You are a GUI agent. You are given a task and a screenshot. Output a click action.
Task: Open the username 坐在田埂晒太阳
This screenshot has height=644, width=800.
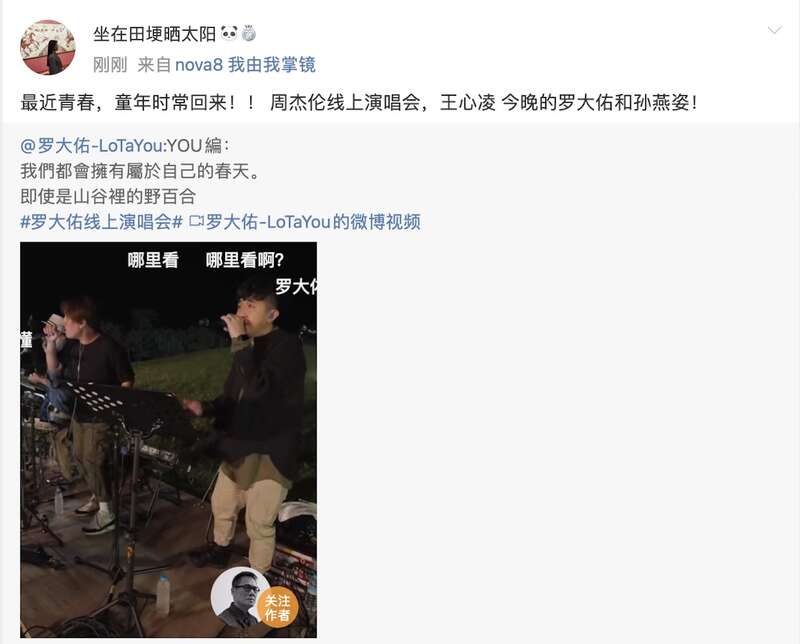pos(155,34)
